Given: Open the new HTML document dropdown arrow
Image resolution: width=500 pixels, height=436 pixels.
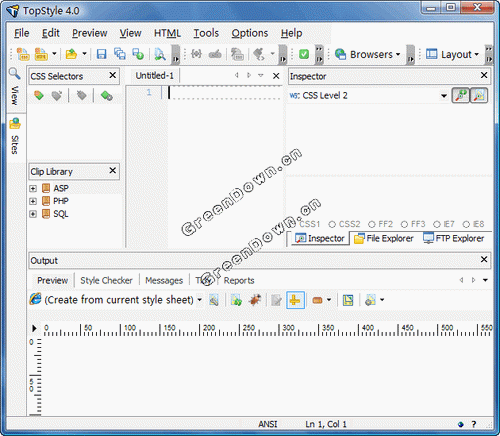Looking at the screenshot, I should (54, 53).
